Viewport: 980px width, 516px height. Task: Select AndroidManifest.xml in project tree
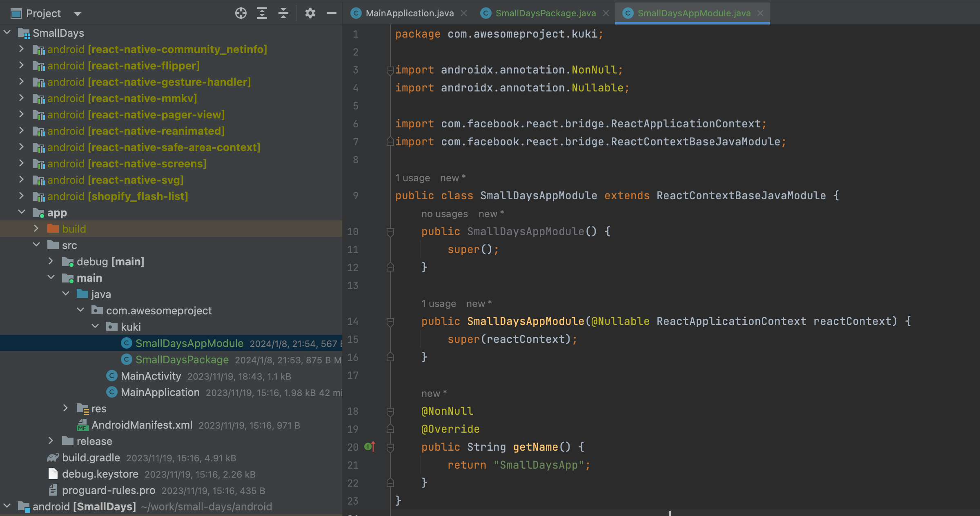click(x=142, y=425)
